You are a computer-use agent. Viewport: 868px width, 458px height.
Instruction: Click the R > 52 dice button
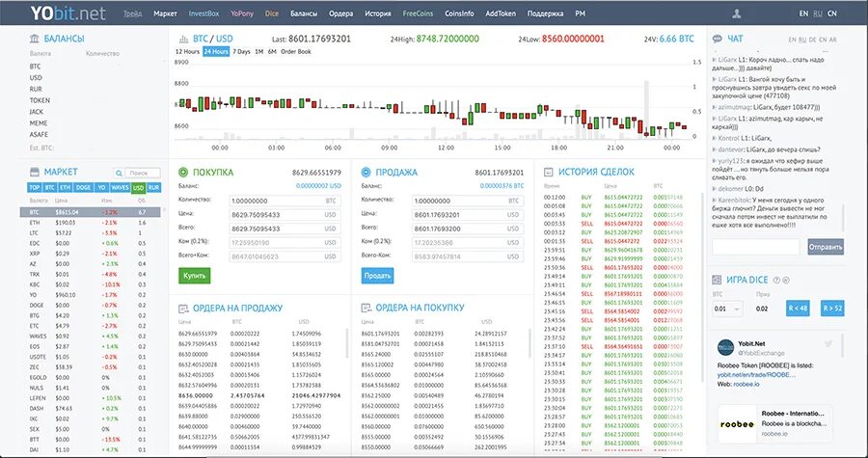832,309
